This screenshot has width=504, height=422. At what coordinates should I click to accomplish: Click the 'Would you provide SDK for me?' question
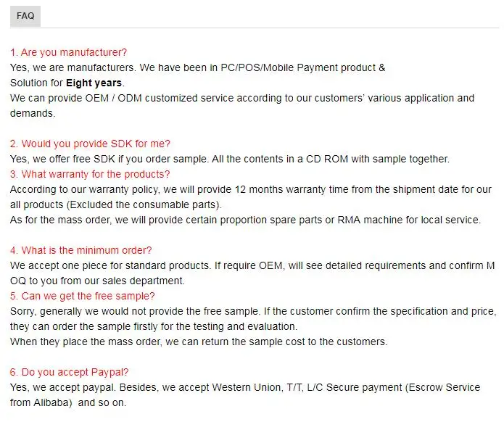(x=90, y=144)
